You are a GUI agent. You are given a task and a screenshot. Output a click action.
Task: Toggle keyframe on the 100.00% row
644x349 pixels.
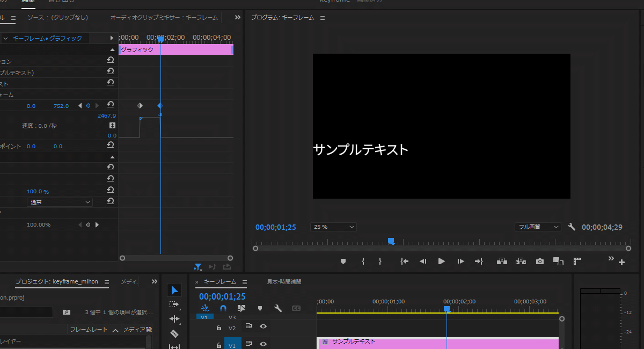tap(89, 224)
